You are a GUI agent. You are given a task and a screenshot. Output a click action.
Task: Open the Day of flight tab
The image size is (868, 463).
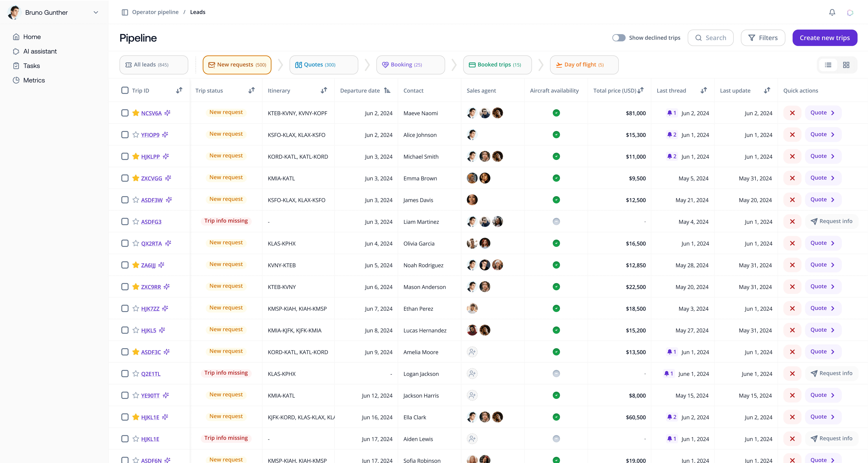click(584, 65)
